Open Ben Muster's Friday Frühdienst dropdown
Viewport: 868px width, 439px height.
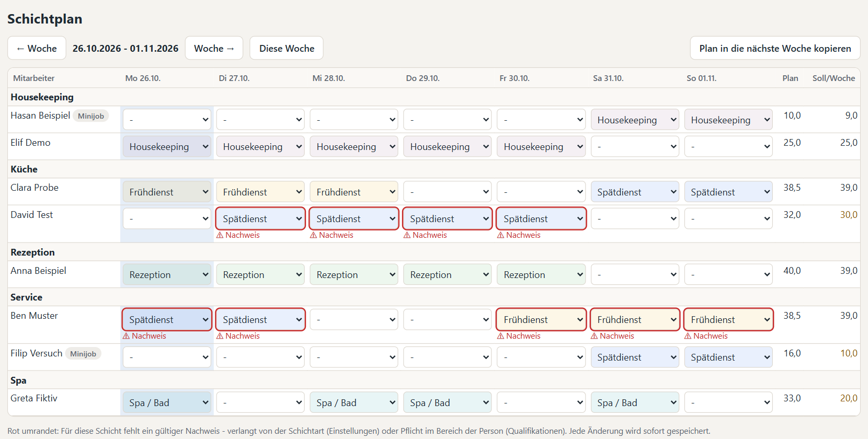pos(541,319)
